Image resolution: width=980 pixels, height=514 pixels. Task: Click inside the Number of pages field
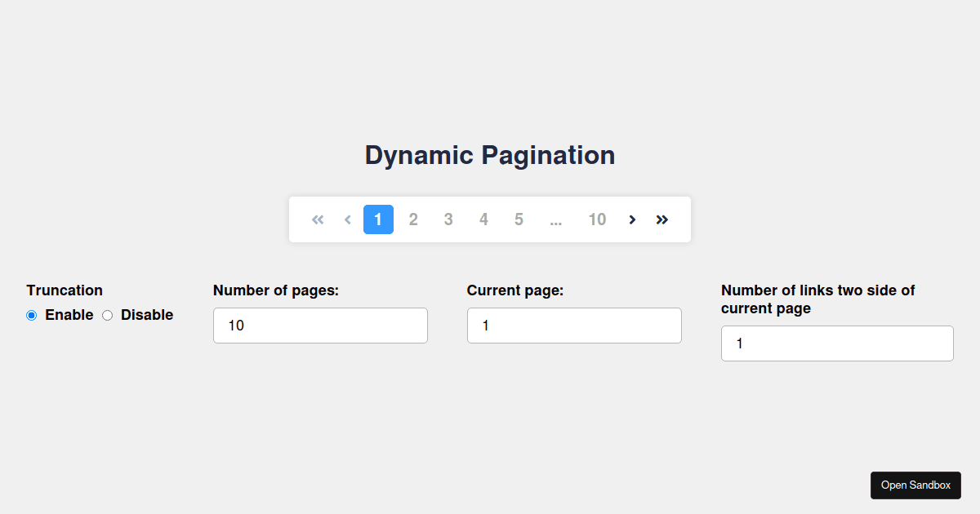320,325
